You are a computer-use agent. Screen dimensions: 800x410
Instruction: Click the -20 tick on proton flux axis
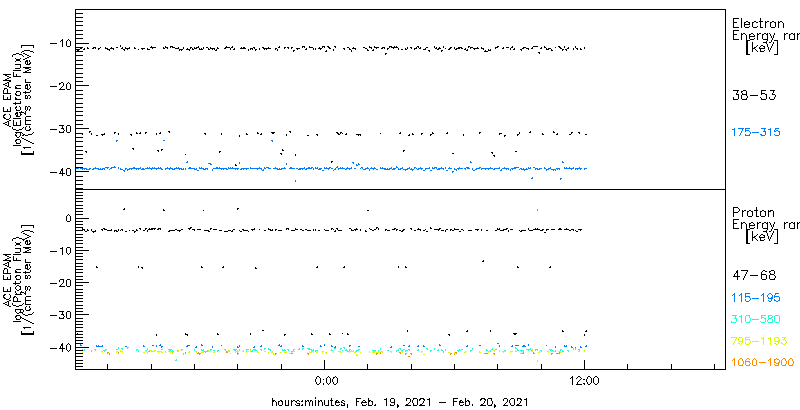point(62,283)
